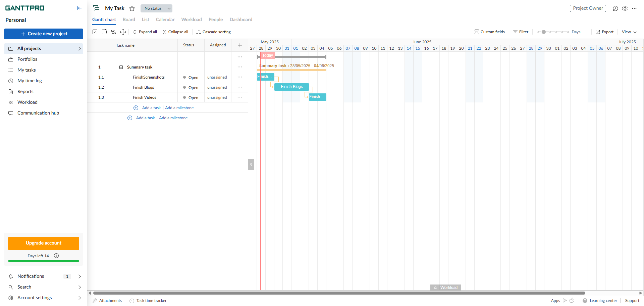This screenshot has height=306, width=644.
Task: Open Notifications bell in sidebar
Action: [x=11, y=276]
